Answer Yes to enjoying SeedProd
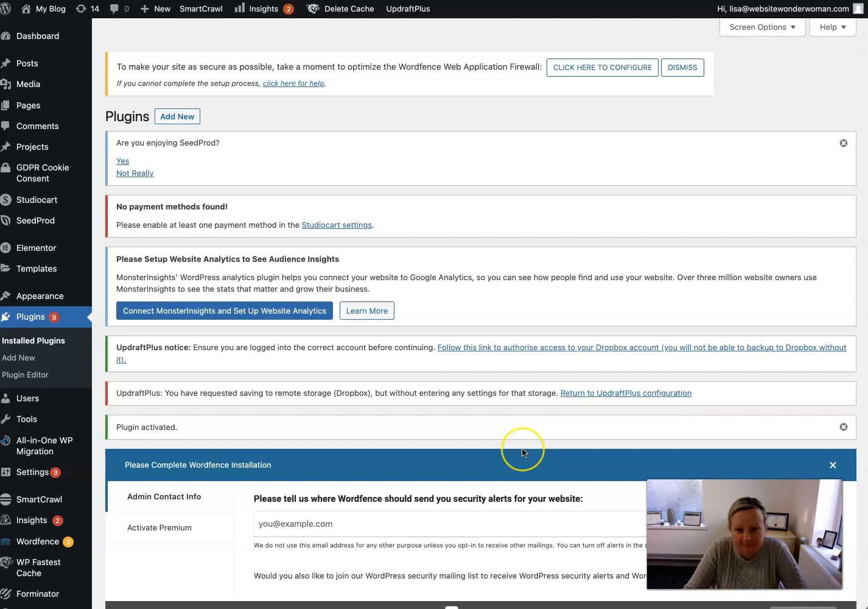 (123, 161)
